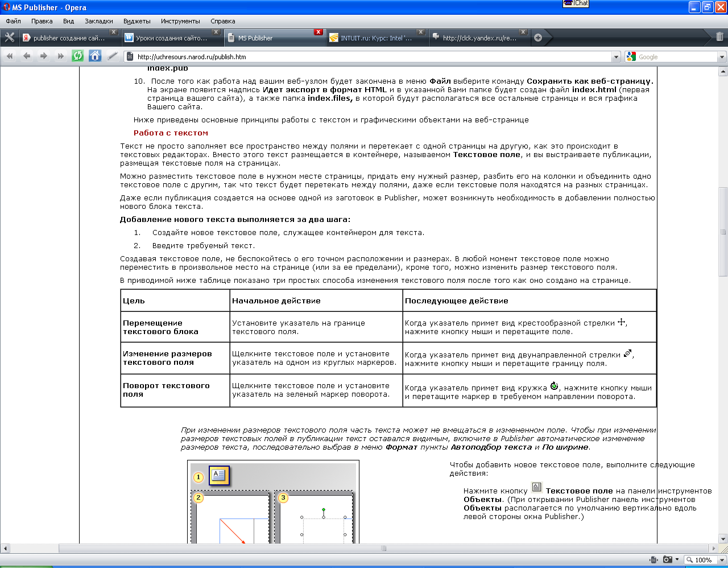
Task: Click the yellow Text Box icon in the figure
Action: 219,475
